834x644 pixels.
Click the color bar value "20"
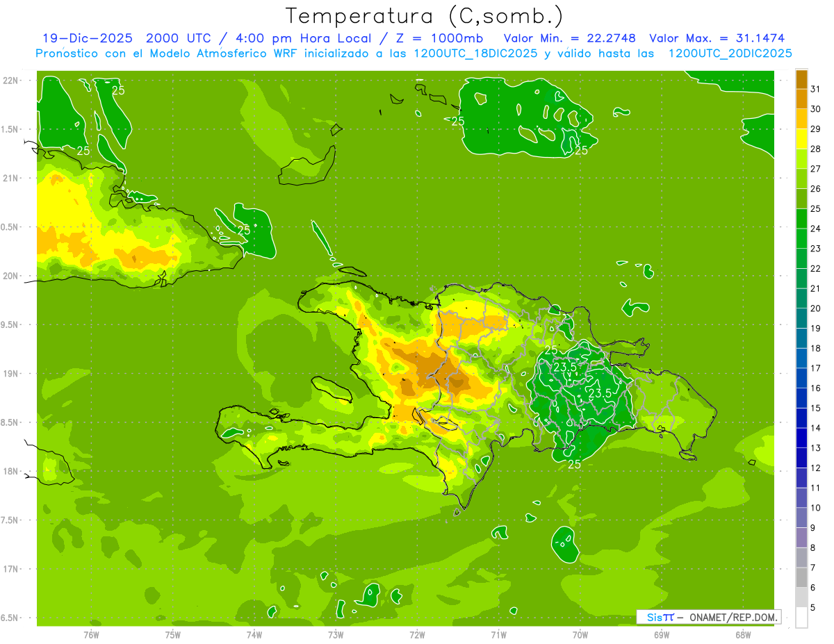[x=816, y=308]
